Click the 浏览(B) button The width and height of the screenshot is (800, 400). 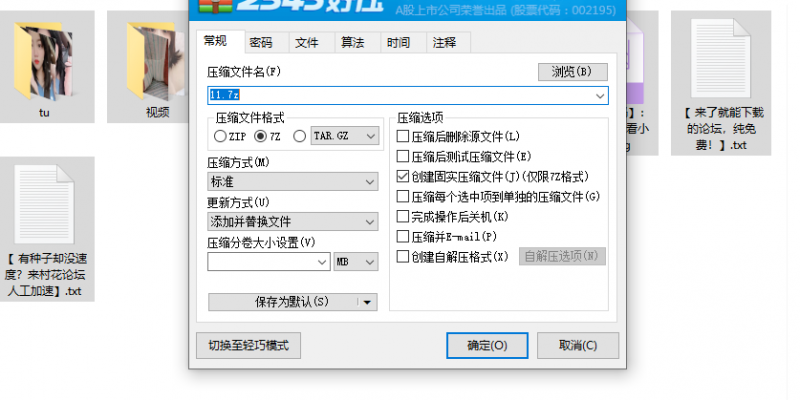coord(572,71)
